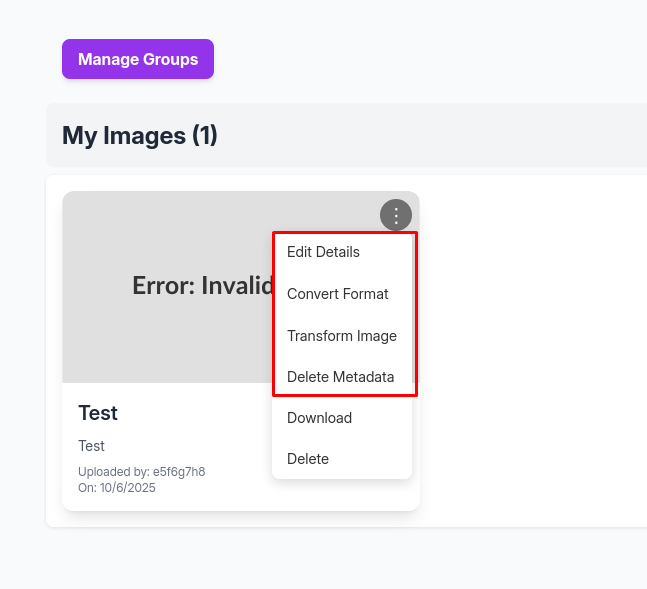Open the Transform Image option
The height and width of the screenshot is (589, 647).
click(x=341, y=336)
